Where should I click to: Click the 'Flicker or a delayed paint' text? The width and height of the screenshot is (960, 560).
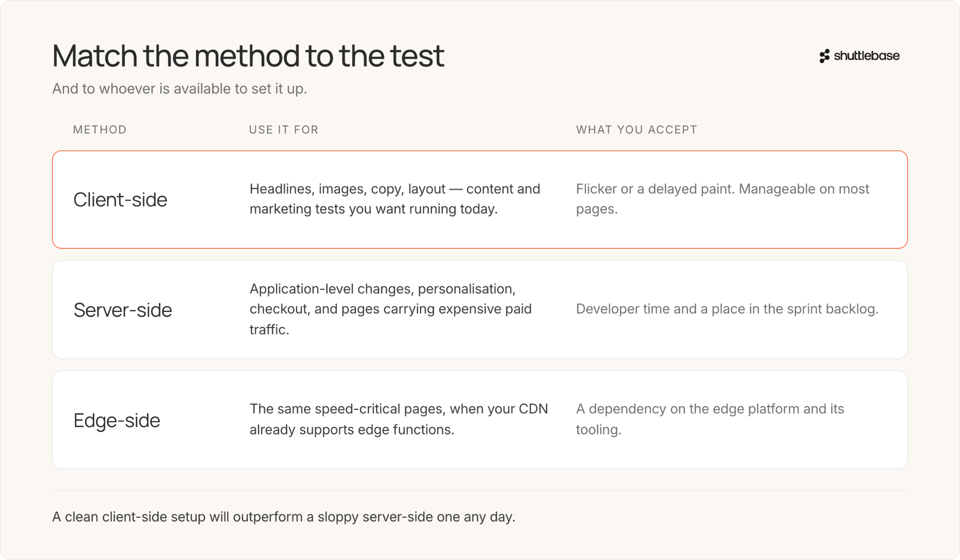point(722,199)
